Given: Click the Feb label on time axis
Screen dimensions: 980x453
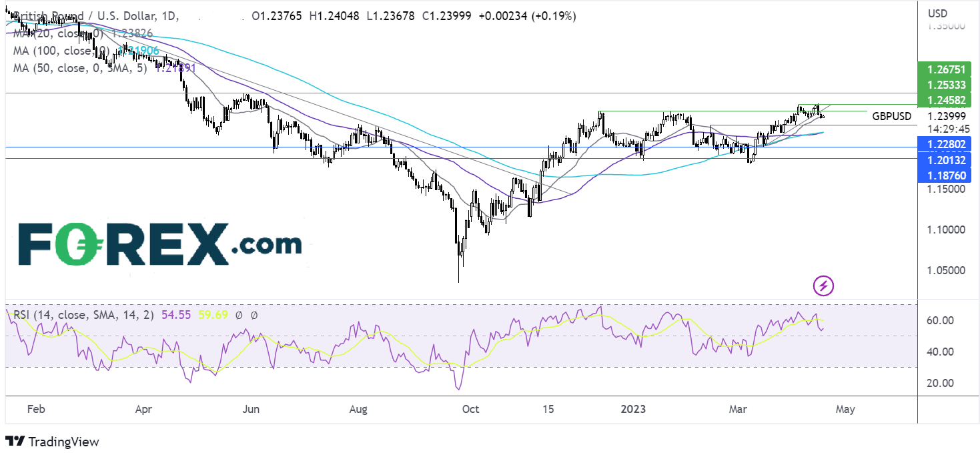Looking at the screenshot, I should tap(35, 410).
